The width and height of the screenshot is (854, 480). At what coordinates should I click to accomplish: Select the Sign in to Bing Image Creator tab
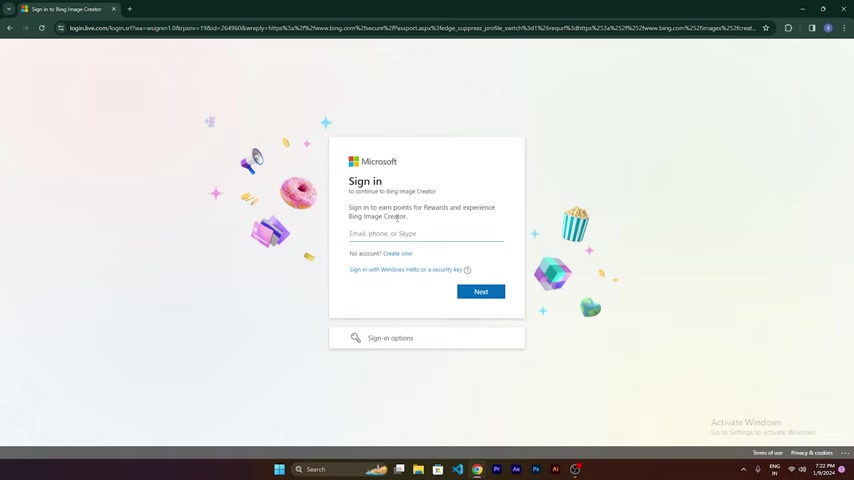(x=65, y=9)
